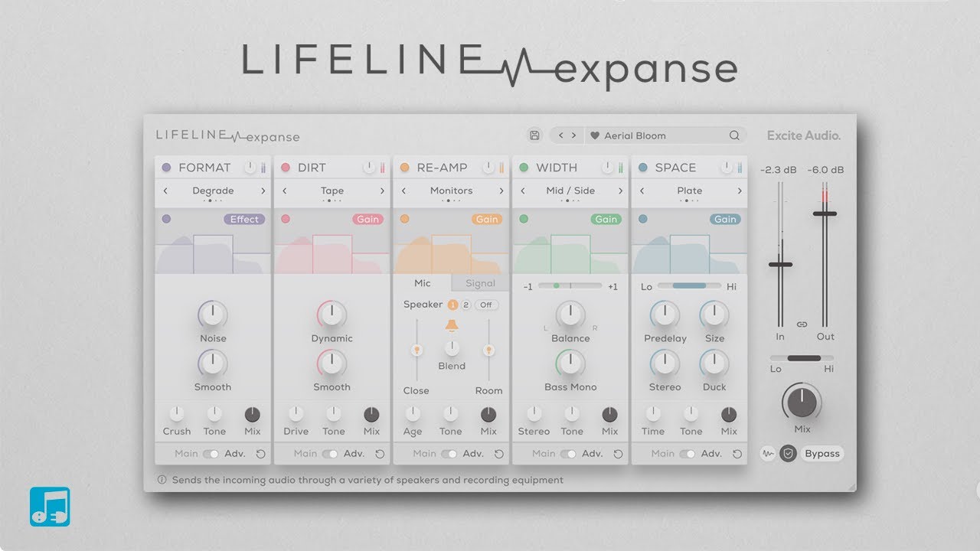Viewport: 980px width, 551px height.
Task: Switch FORMAT Main/Adv. toggle
Action: 211,454
